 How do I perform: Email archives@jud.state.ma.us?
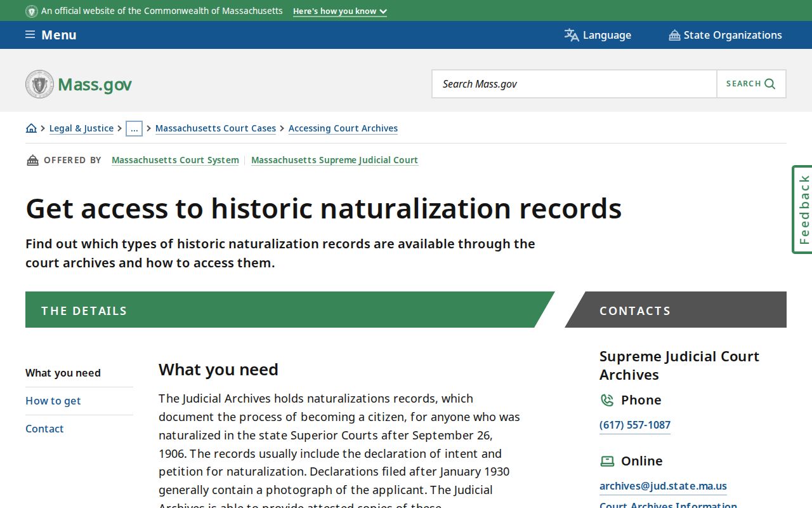coord(663,486)
